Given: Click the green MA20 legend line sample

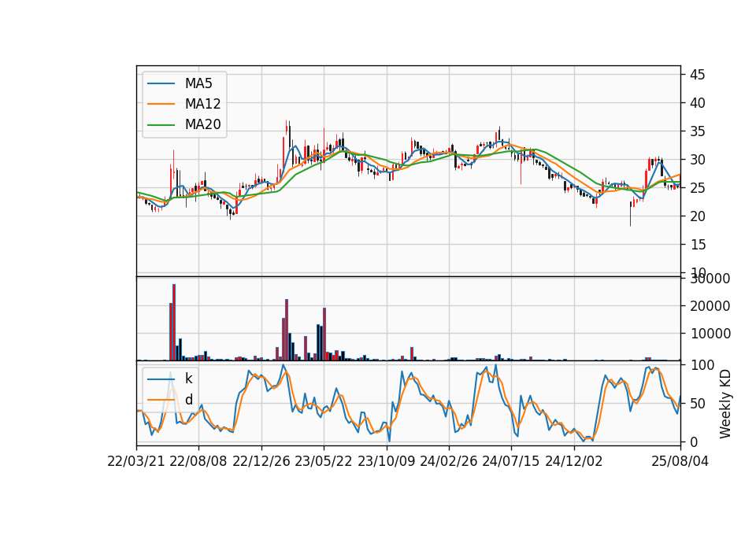Looking at the screenshot, I should [x=161, y=124].
